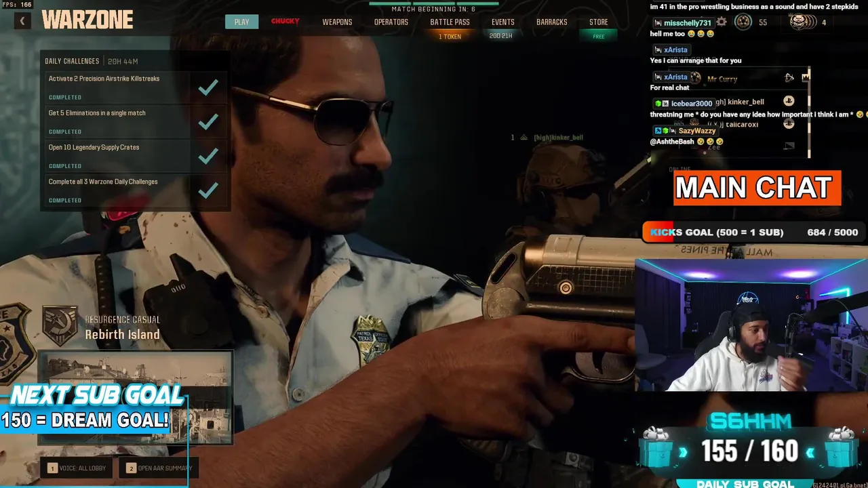The height and width of the screenshot is (488, 868).
Task: Click the back arrow beside WARZONE logo
Action: click(x=22, y=22)
